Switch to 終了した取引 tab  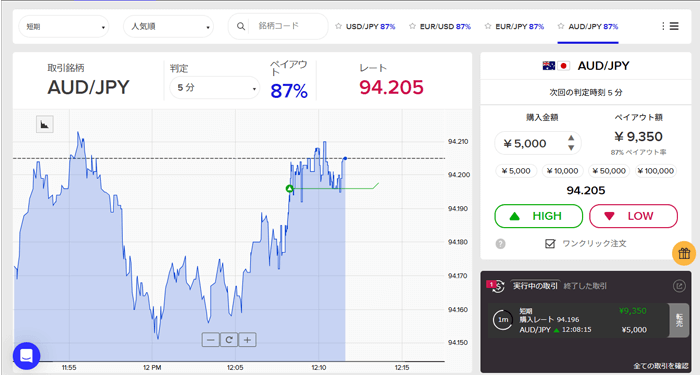pyautogui.click(x=585, y=286)
